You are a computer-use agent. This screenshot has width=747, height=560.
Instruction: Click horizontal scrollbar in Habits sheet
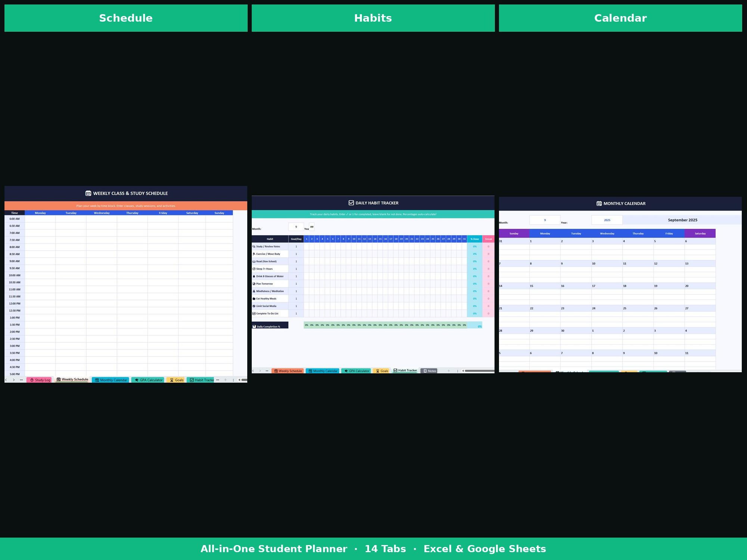coord(480,371)
